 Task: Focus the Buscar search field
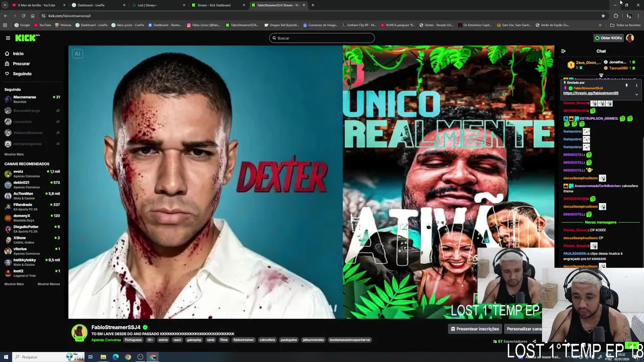click(322, 38)
